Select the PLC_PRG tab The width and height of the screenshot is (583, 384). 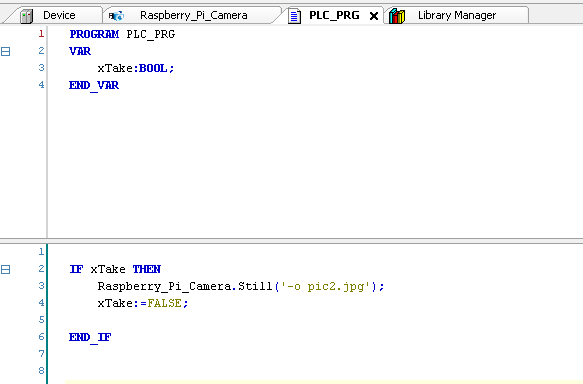pyautogui.click(x=334, y=15)
